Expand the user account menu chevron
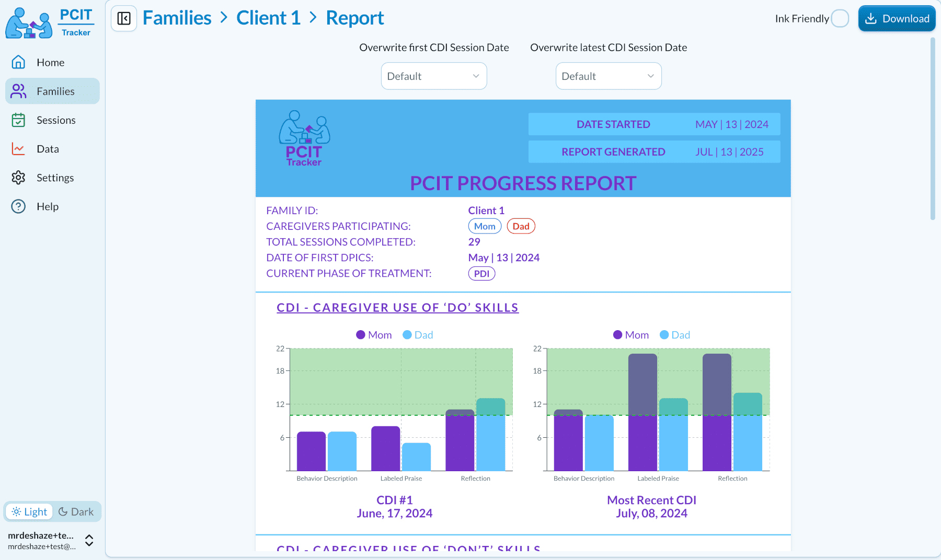 click(89, 541)
